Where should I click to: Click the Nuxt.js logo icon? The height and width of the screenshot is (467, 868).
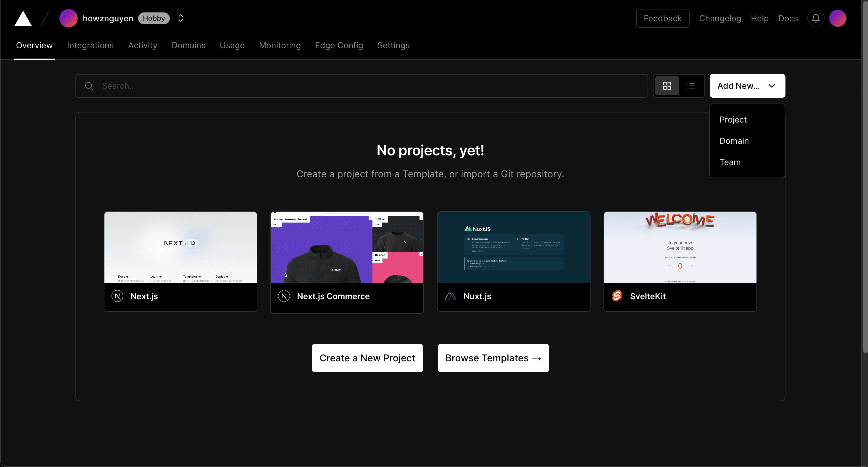pos(451,296)
